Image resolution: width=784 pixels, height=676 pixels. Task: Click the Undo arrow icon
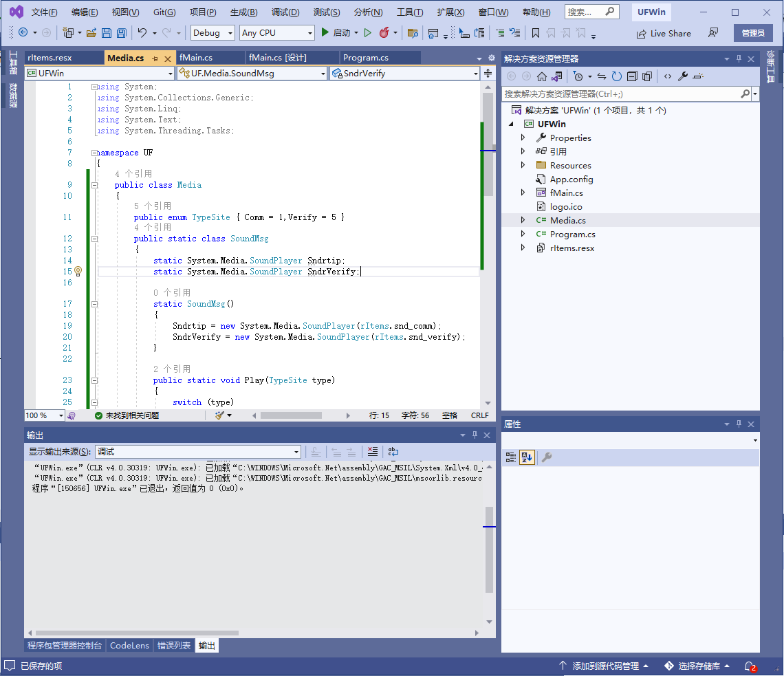142,33
